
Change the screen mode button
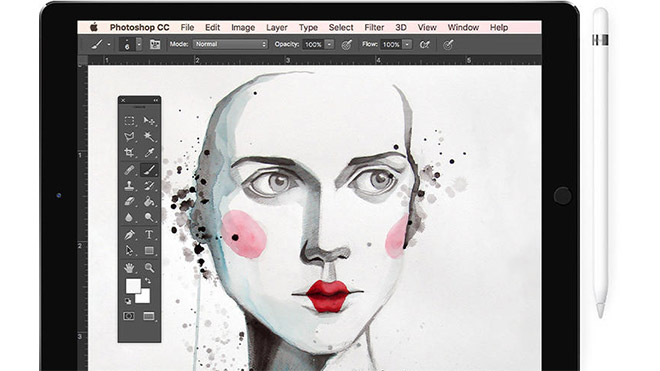tap(149, 316)
